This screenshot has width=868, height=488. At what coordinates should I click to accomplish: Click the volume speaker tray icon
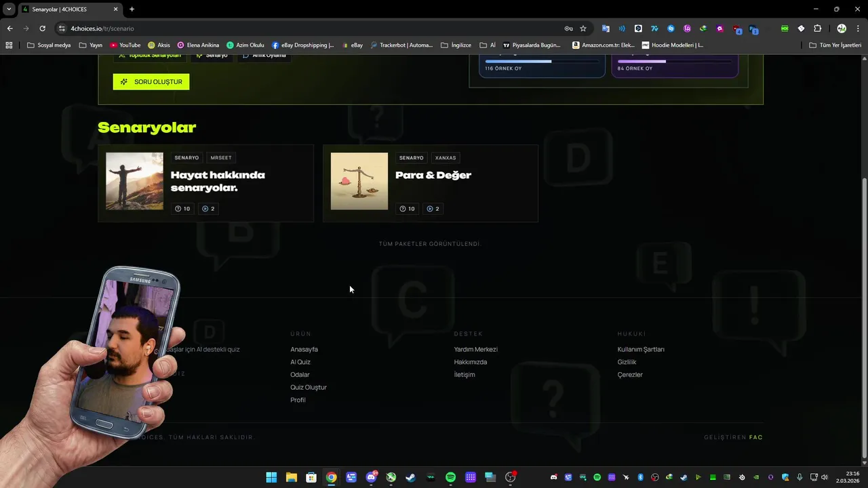(x=825, y=477)
